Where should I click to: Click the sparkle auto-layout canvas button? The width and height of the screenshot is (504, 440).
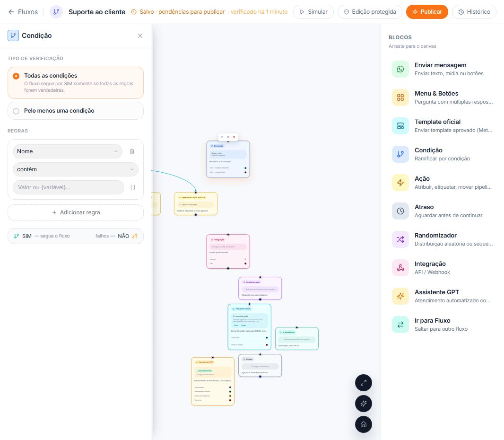tap(364, 404)
